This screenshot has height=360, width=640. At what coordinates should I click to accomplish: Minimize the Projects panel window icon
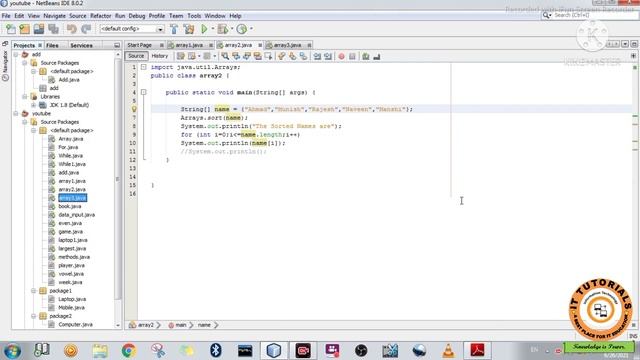click(117, 45)
